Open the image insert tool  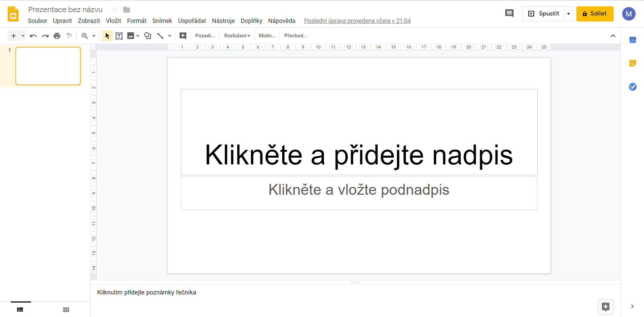coord(131,35)
